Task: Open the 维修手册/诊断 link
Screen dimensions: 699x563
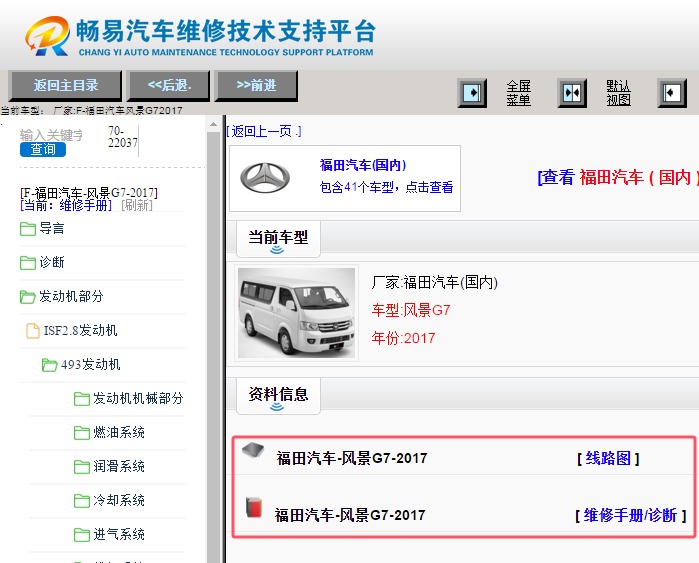Action: click(x=630, y=515)
